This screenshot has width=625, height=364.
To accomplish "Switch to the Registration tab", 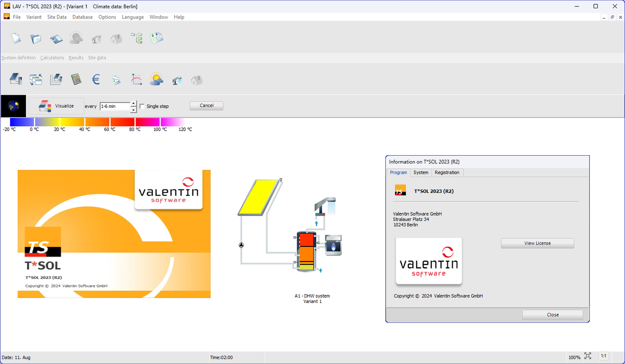I will coord(447,172).
